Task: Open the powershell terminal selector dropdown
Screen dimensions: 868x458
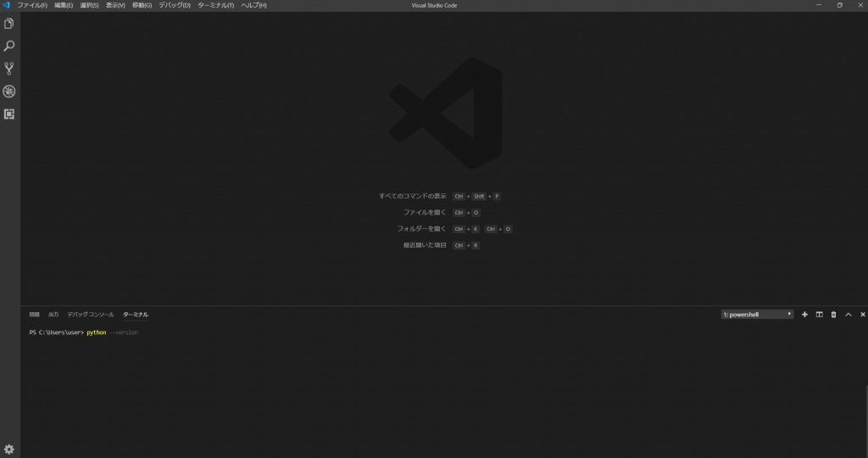Action: [x=757, y=315]
